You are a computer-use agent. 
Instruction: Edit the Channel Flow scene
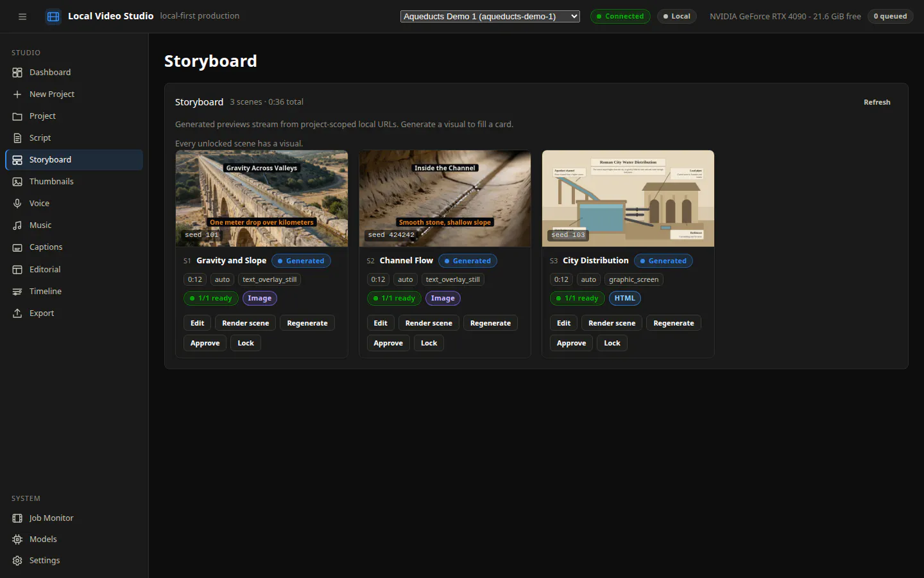point(381,323)
